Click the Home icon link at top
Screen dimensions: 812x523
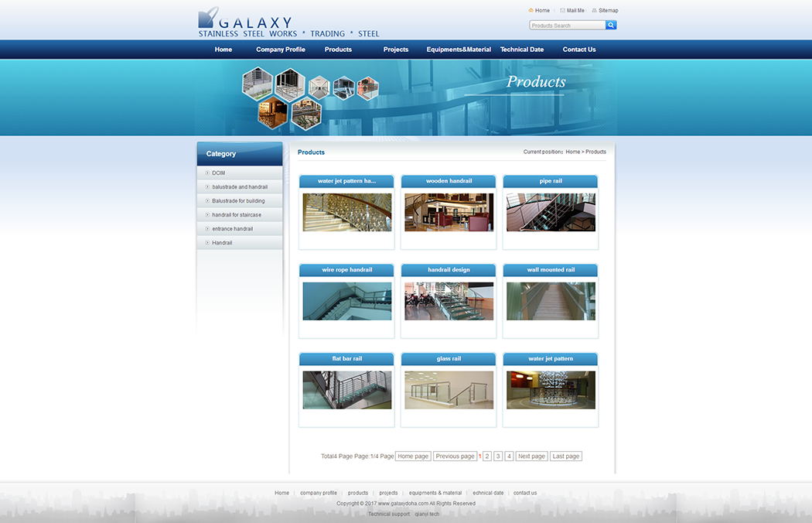[x=539, y=11]
